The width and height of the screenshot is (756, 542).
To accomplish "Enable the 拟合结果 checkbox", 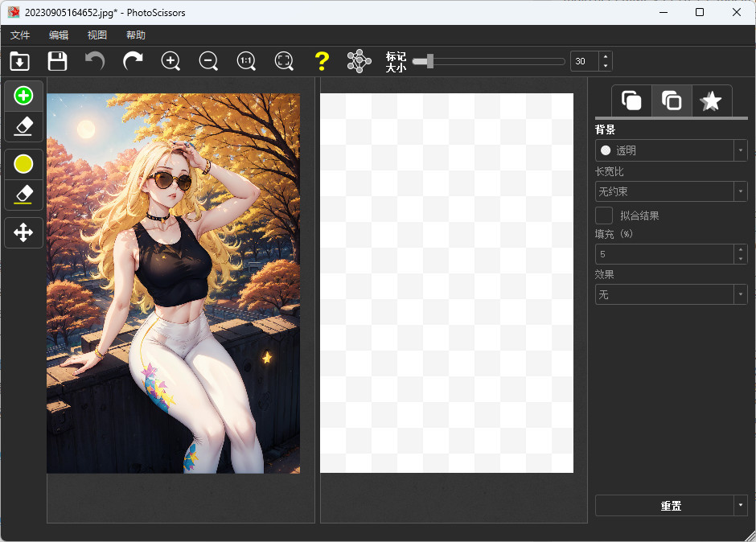I will pos(604,216).
